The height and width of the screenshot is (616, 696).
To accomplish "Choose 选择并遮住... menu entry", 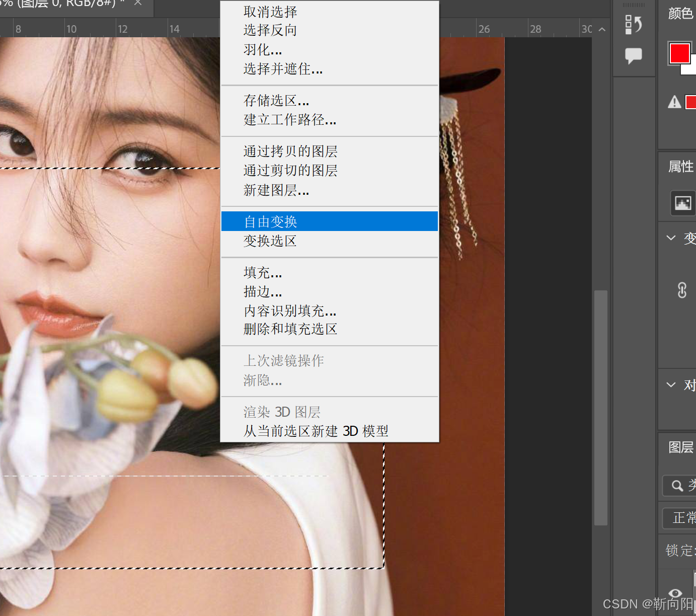I will coord(329,69).
